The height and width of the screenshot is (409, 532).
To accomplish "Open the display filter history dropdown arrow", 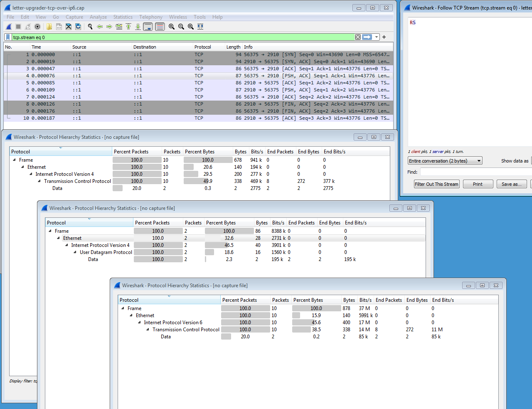I will 377,37.
